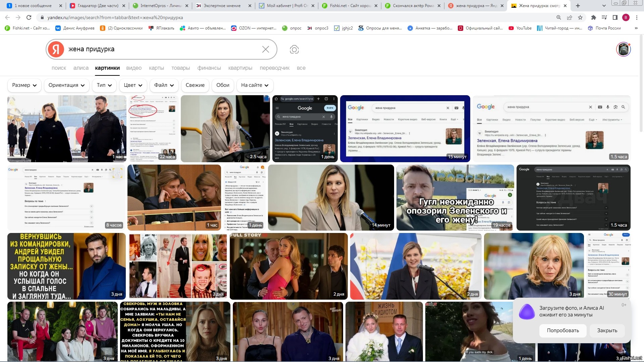Open the browser extensions puzzle icon
Viewport: 644px width, 362px height.
pos(593,17)
